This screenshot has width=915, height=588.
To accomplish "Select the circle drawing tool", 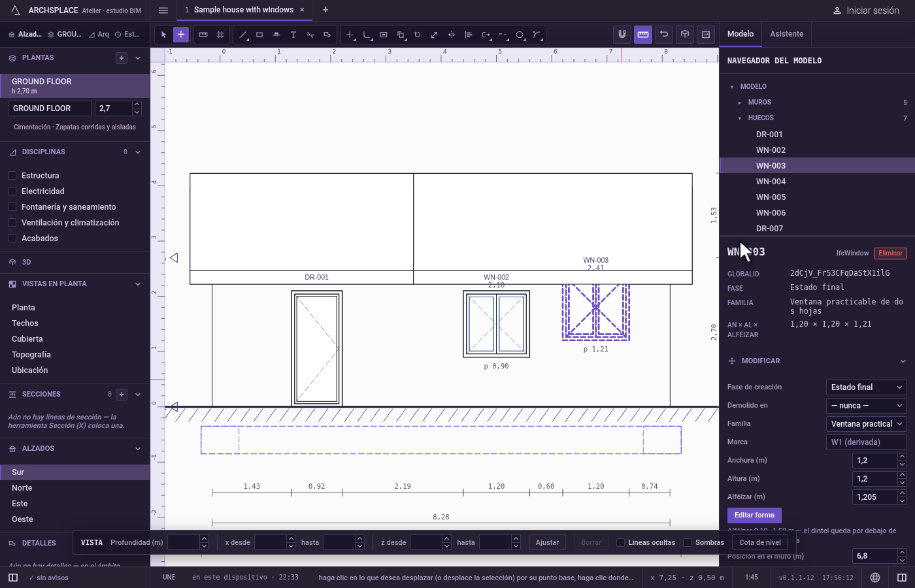I will 520,35.
